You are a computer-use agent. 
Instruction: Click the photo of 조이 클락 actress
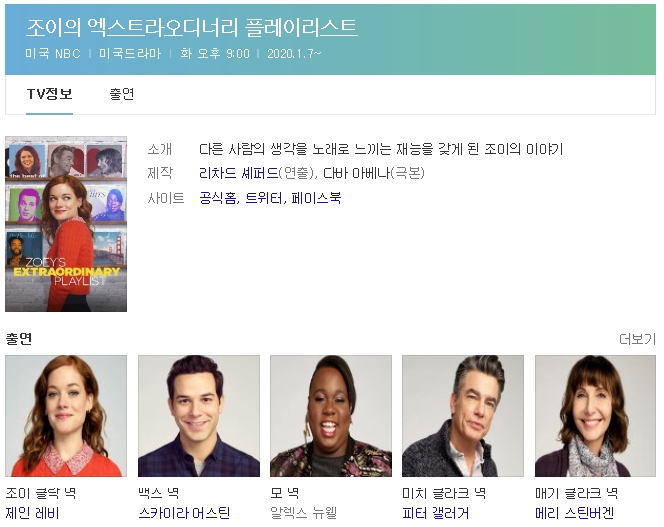click(66, 416)
